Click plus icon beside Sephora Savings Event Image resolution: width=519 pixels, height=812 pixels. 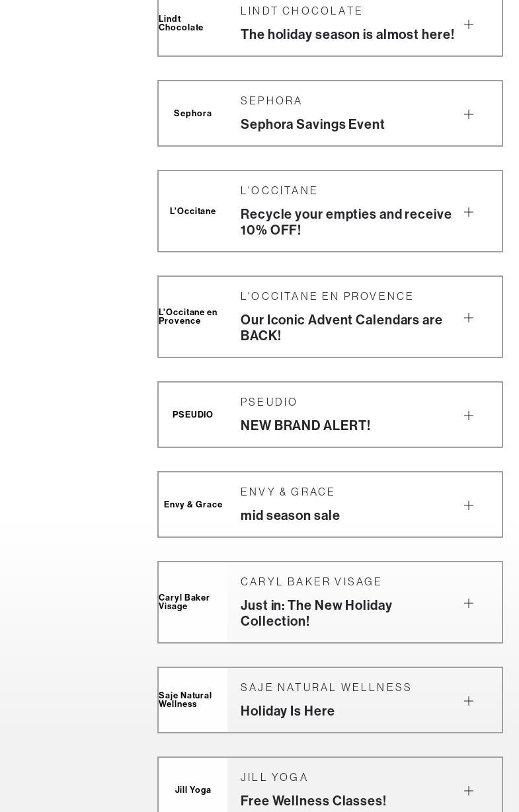(x=469, y=114)
